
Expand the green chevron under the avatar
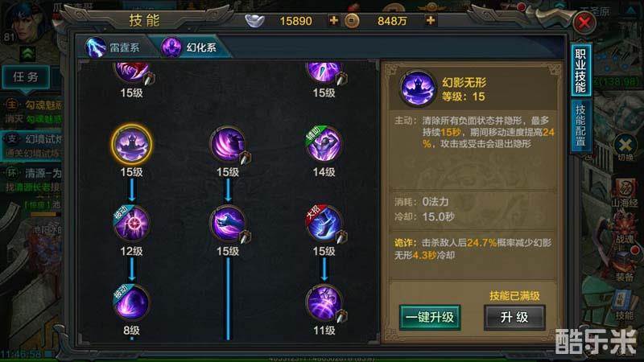coord(28,53)
